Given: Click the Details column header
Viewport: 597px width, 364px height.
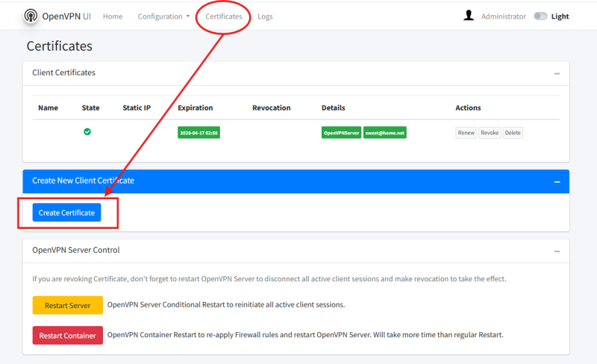Looking at the screenshot, I should click(x=333, y=107).
